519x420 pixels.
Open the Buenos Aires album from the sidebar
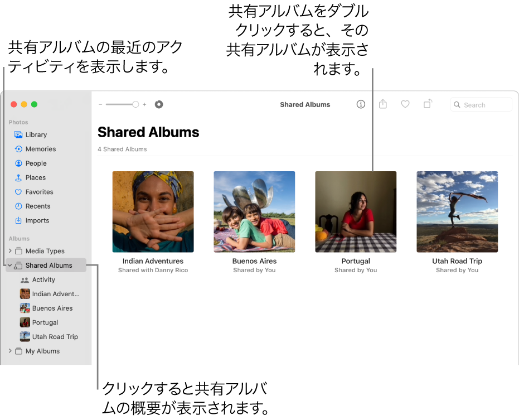[54, 308]
